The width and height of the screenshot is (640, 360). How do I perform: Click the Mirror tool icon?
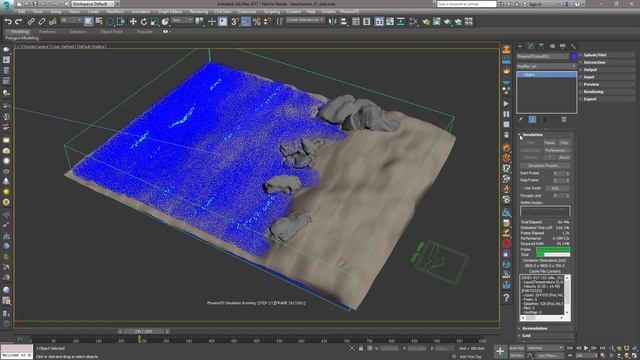[333, 22]
